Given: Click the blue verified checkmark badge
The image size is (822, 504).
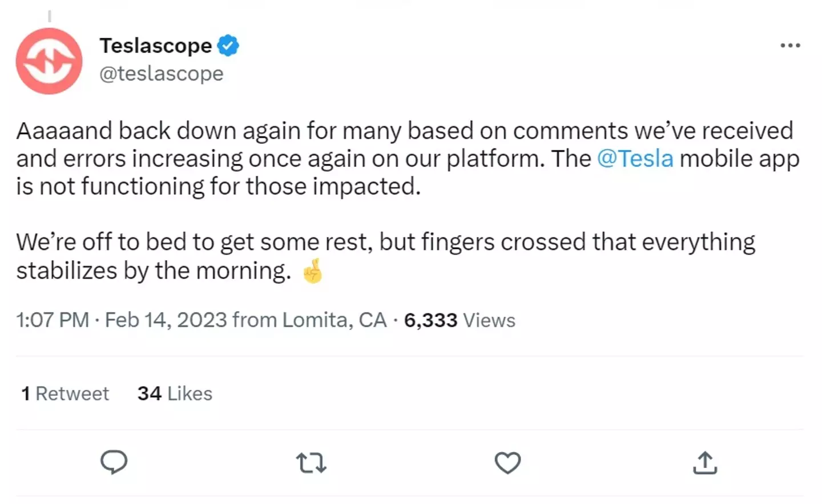Looking at the screenshot, I should (x=228, y=46).
